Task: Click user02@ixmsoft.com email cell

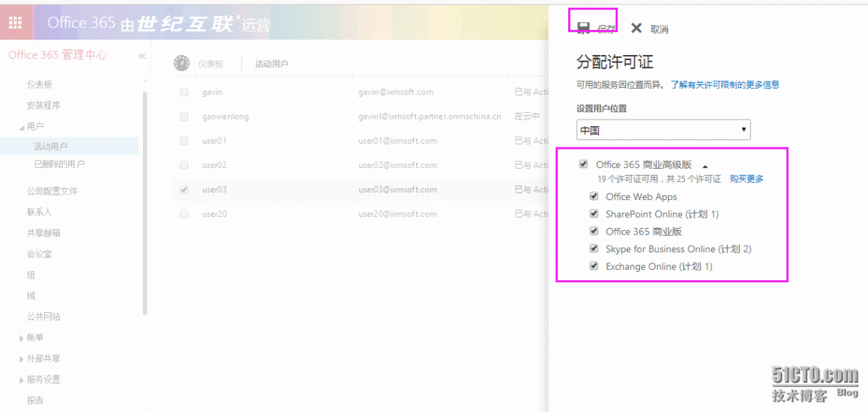Action: [397, 165]
